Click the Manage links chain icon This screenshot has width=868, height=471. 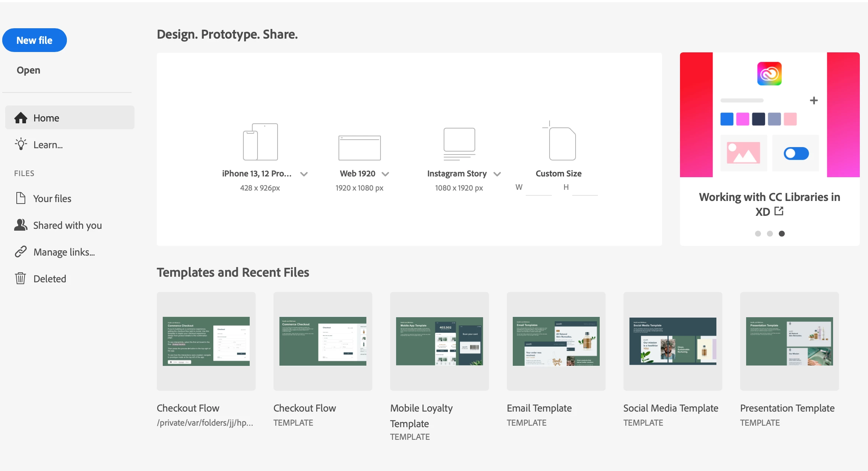20,252
